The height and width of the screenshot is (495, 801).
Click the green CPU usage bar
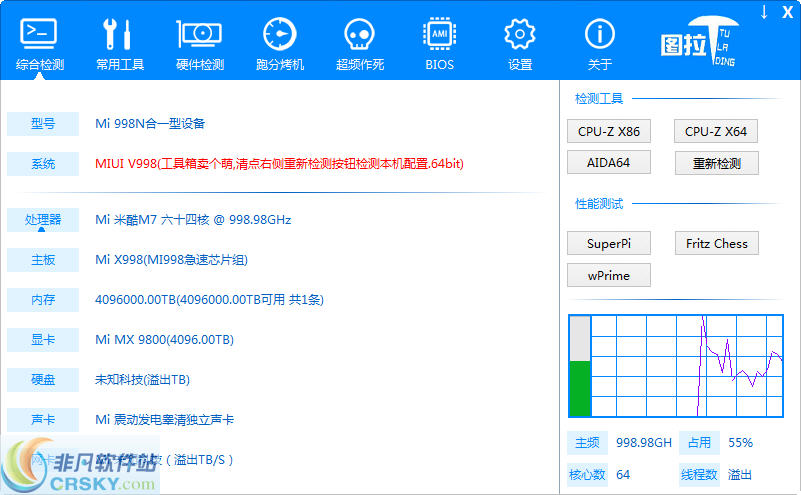580,388
